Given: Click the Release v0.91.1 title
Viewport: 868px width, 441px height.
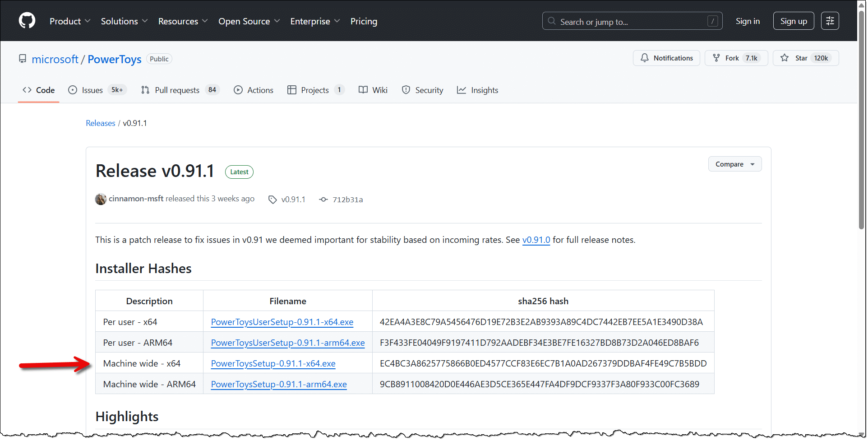Looking at the screenshot, I should point(155,171).
